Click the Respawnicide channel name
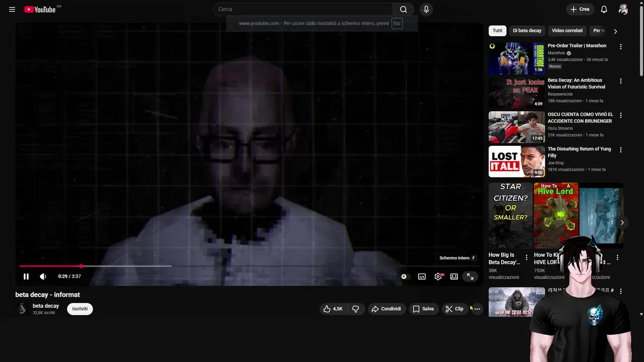 coord(560,94)
